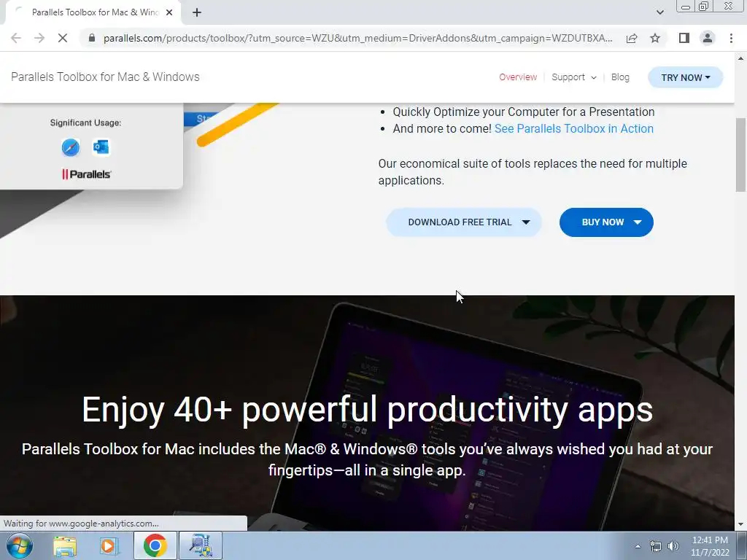Viewport: 747px width, 560px height.
Task: Click 'Quickly Optimize your Computer' bullet text
Action: click(x=524, y=112)
